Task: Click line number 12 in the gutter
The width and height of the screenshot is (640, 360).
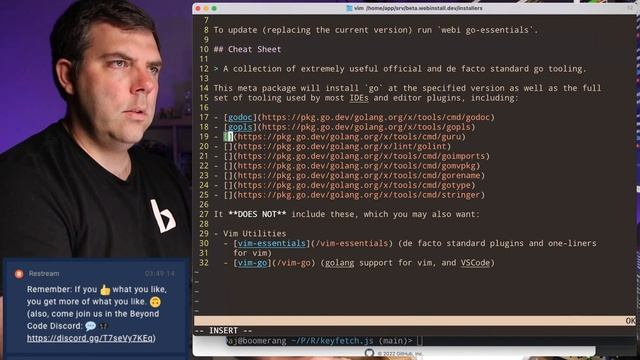Action: click(x=204, y=69)
